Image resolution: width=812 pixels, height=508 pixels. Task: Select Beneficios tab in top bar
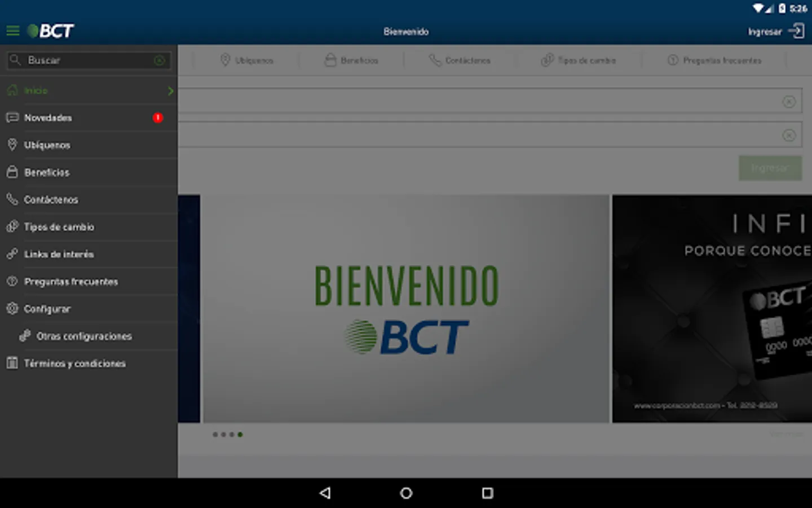351,60
